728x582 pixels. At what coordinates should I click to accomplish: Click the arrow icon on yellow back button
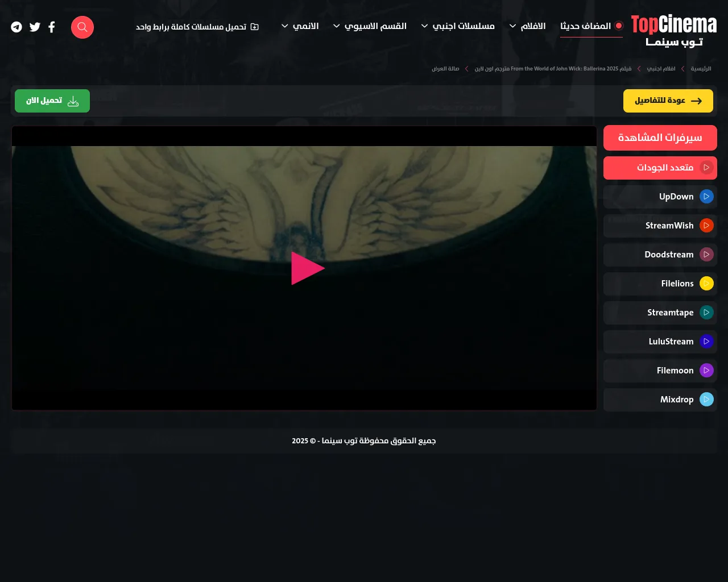tap(696, 101)
